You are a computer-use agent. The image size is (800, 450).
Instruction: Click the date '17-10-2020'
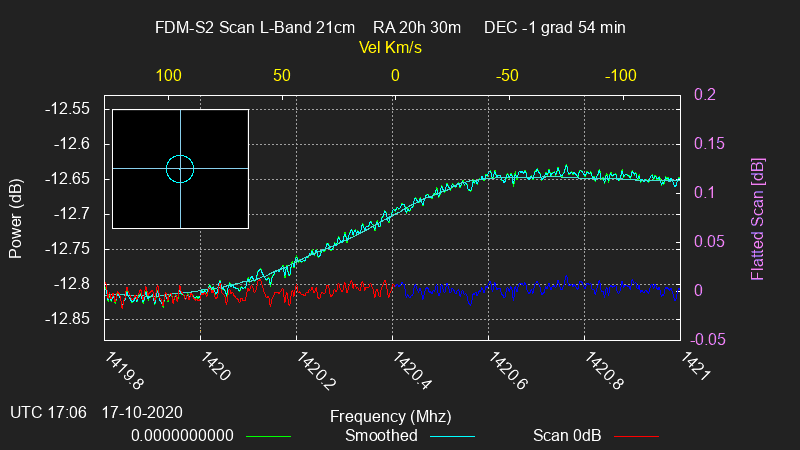[x=142, y=412]
